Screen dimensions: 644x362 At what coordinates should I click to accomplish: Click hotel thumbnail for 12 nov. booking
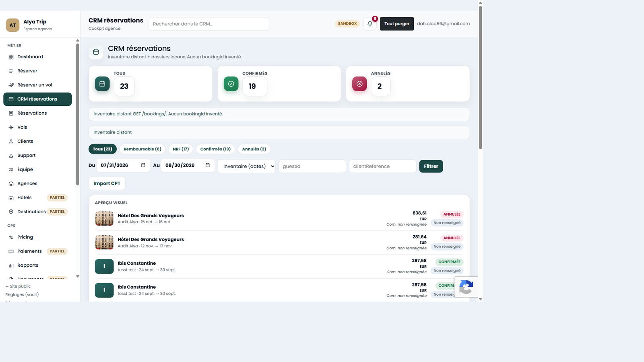[x=104, y=242]
